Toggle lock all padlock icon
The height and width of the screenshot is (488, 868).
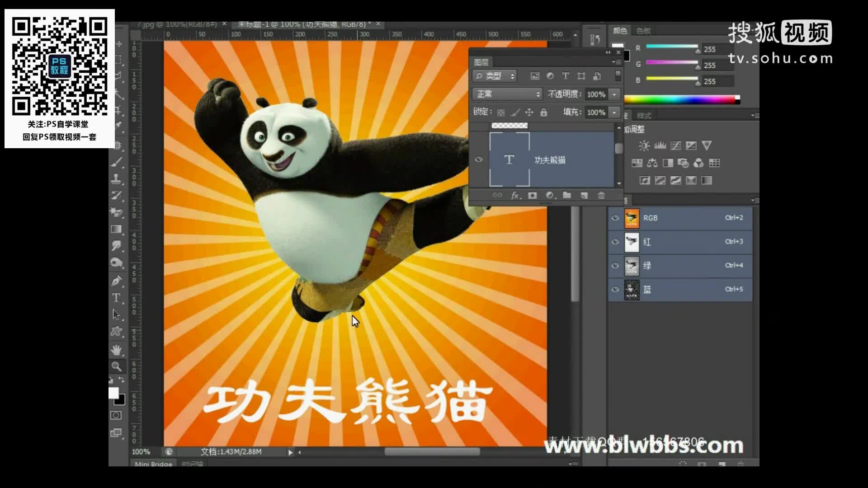pos(544,113)
